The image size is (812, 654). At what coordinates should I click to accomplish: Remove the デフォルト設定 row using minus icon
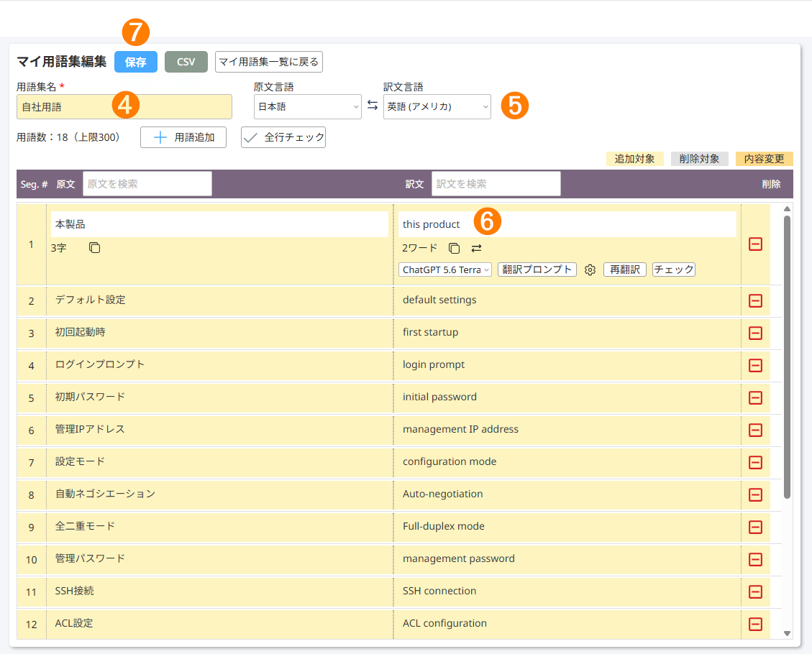[755, 300]
